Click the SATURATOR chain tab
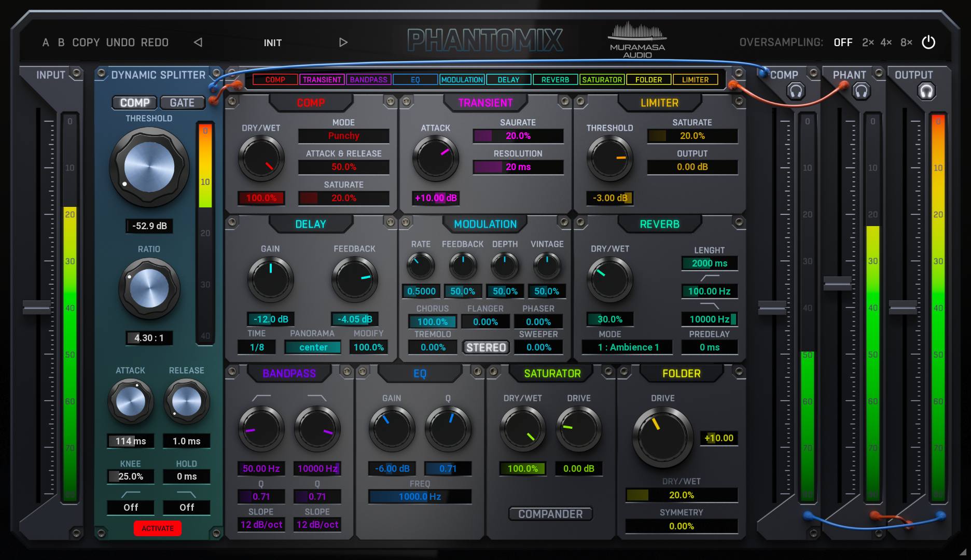 (602, 80)
